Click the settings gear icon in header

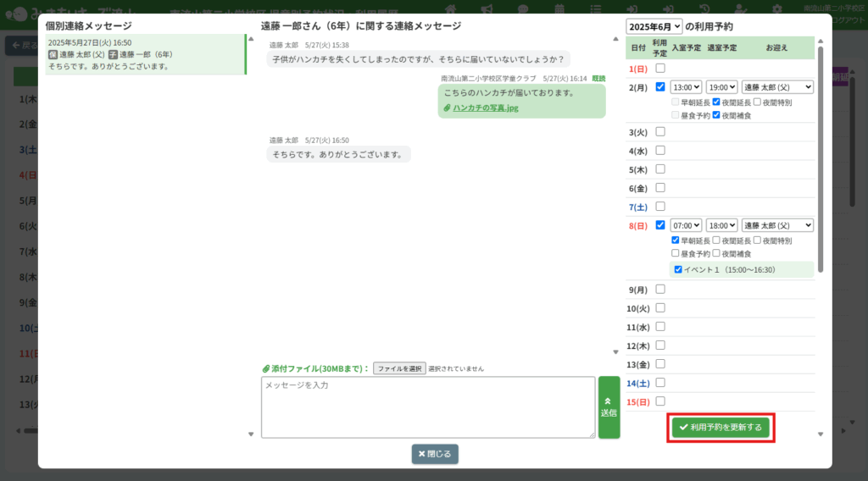pos(778,8)
